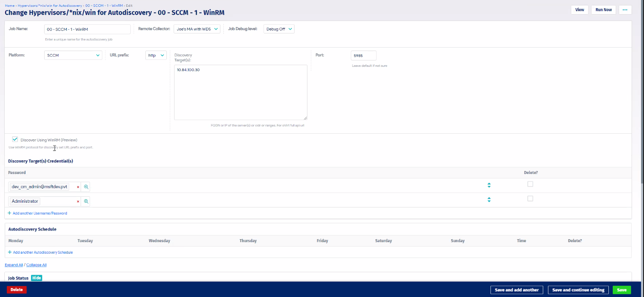Screen dimensions: 644x297
Task: Check Delete for the first credential row
Action: (530, 183)
